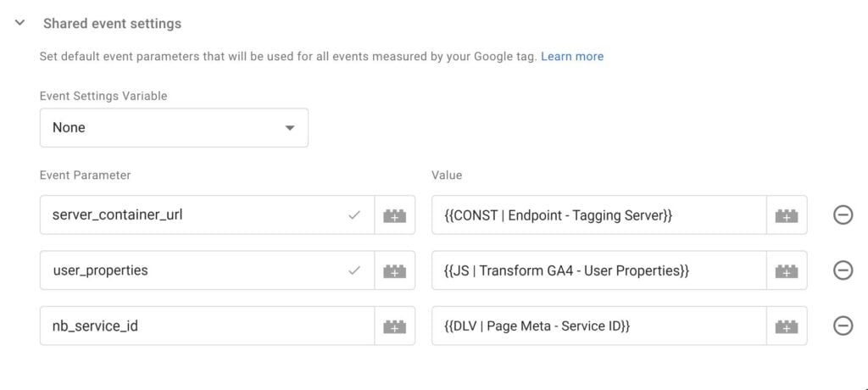Click the user_properties parameter name field
The image size is (868, 390).
(207, 270)
